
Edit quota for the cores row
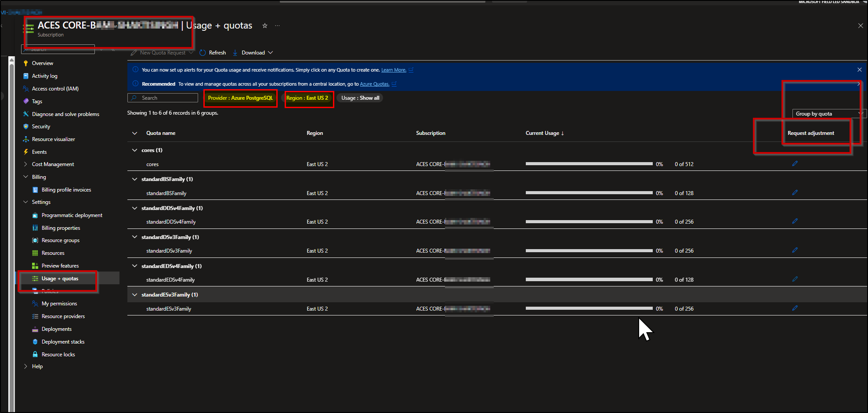coord(795,163)
